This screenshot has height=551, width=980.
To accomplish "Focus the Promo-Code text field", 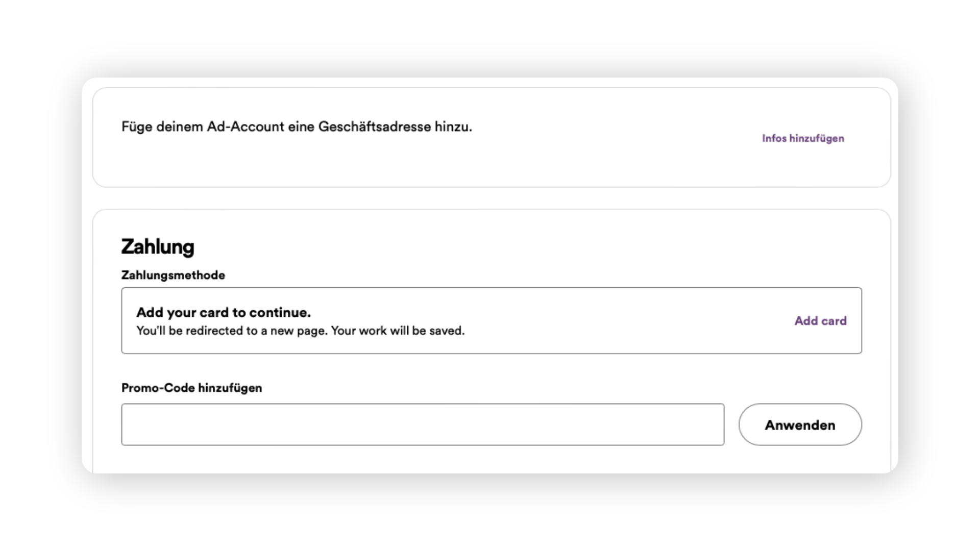I will pos(423,424).
